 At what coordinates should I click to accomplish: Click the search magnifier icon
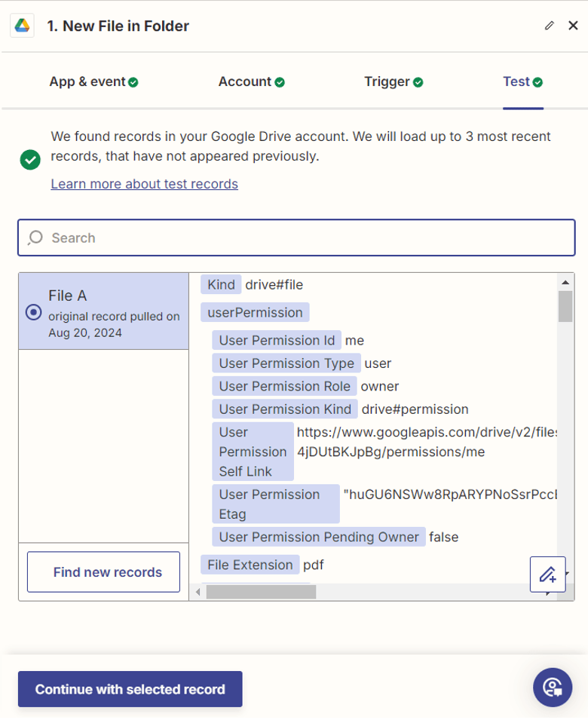[x=35, y=238]
